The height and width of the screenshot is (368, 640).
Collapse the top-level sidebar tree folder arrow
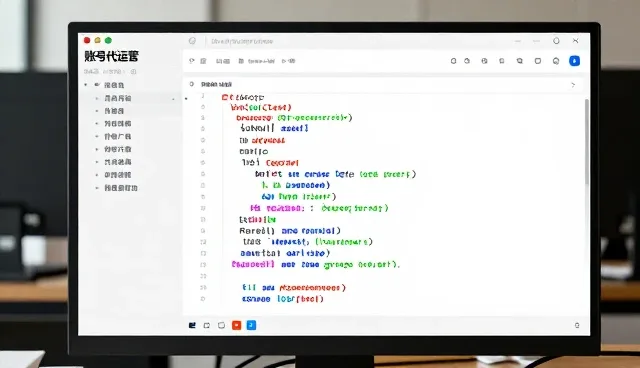(x=86, y=85)
